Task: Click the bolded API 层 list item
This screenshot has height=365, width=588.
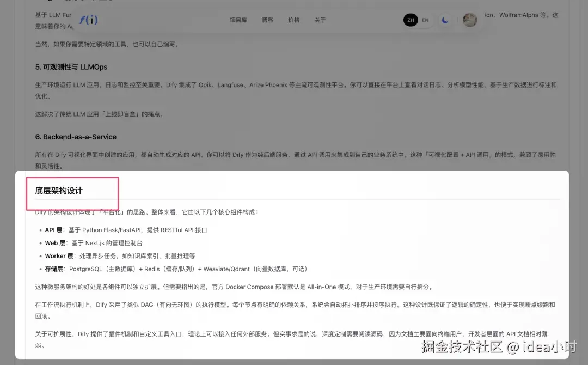Action: click(53, 230)
